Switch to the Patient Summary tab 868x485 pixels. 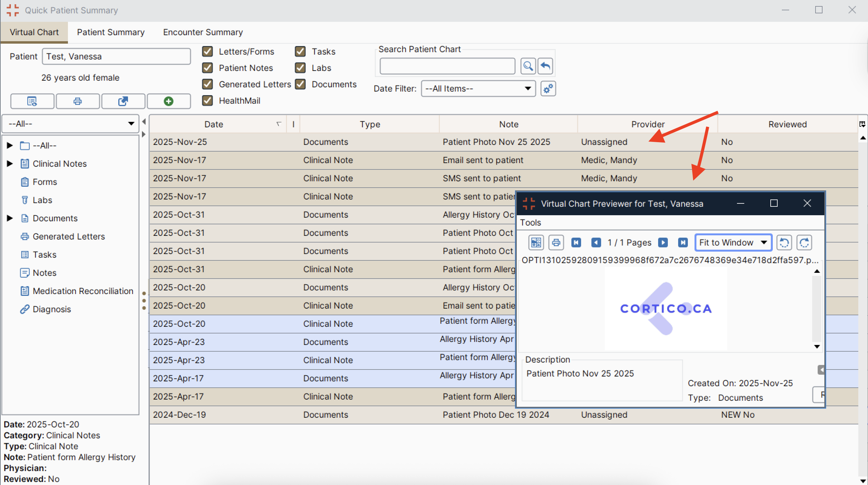110,32
